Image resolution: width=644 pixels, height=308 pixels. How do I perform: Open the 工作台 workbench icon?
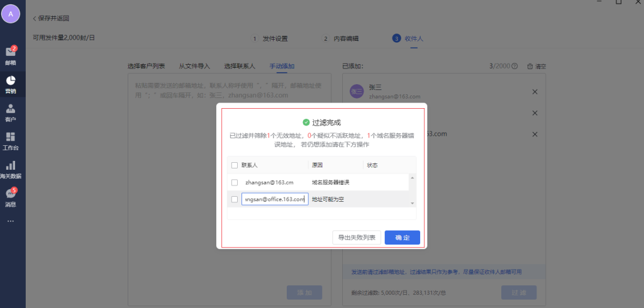click(x=11, y=139)
